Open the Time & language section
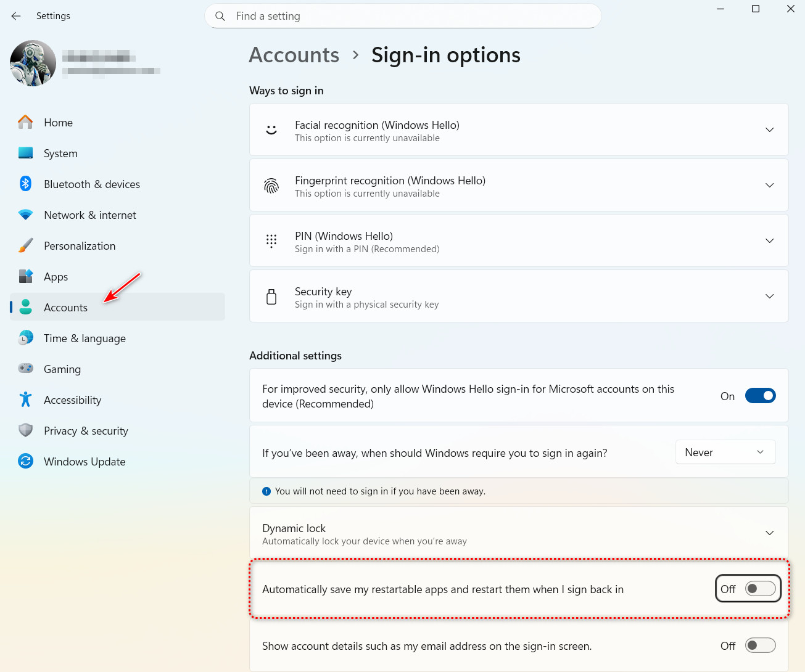Screen dimensions: 805x672 (85, 338)
